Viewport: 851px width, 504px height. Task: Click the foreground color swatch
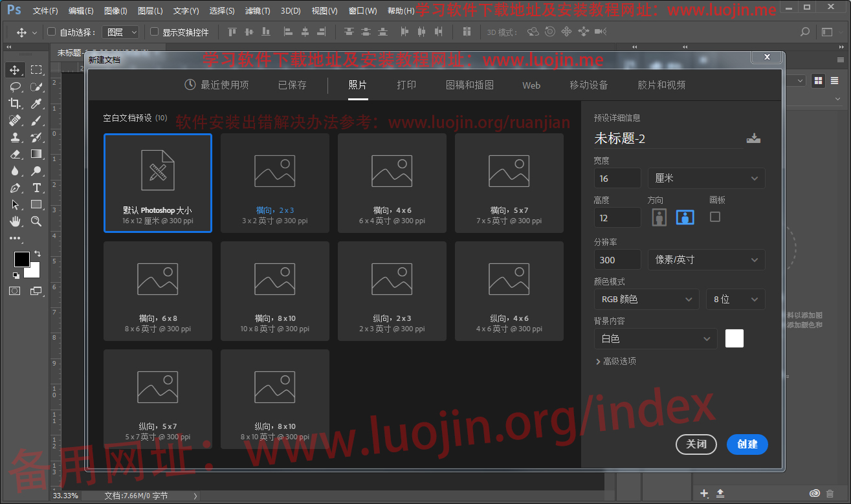[x=22, y=259]
